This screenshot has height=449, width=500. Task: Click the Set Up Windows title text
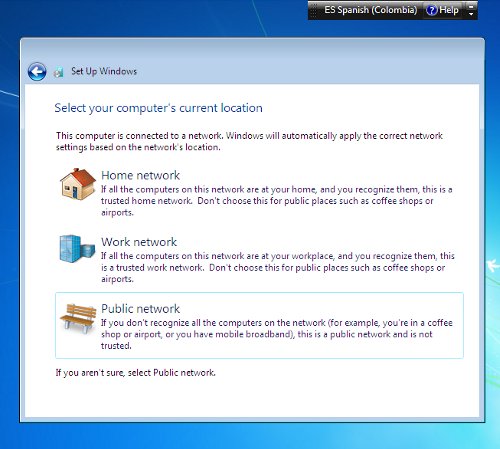104,71
